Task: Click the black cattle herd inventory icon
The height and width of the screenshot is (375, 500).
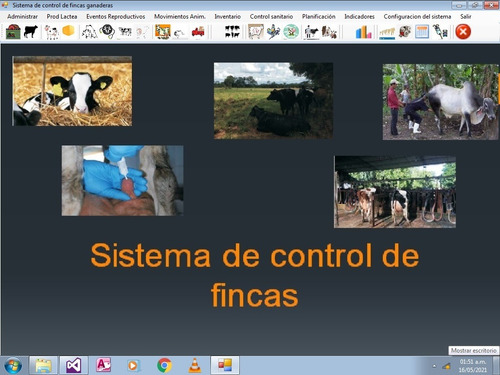Action: coord(232,32)
